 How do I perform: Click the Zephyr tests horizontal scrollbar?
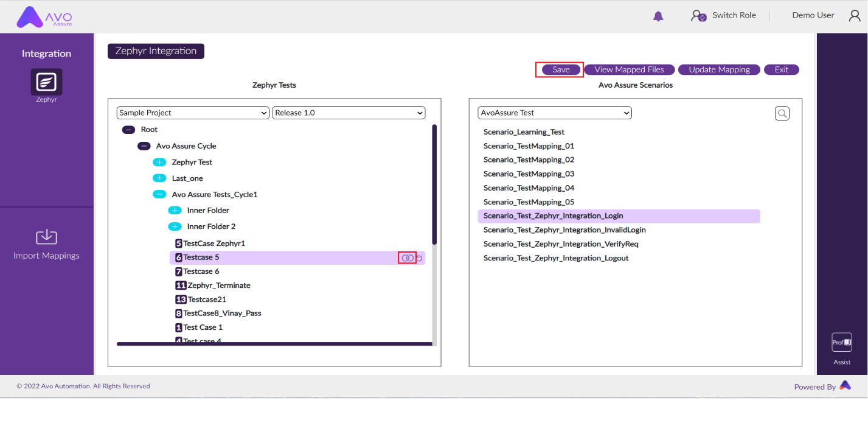click(274, 344)
